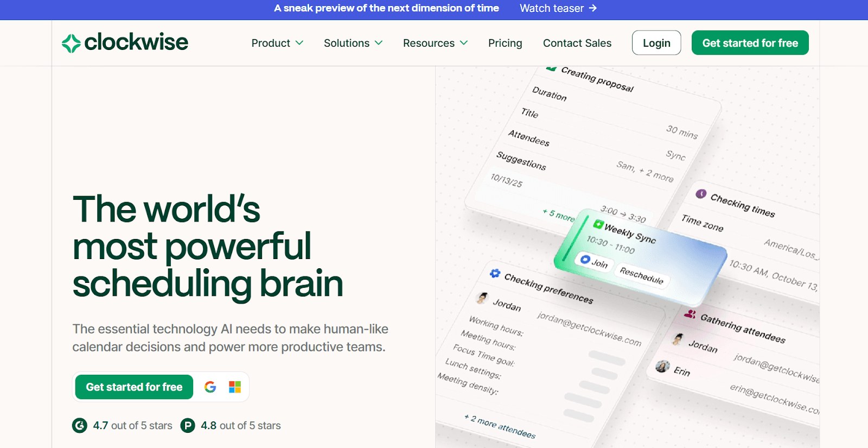This screenshot has width=868, height=448.
Task: Click the Checking preferences heading text
Action: [548, 288]
